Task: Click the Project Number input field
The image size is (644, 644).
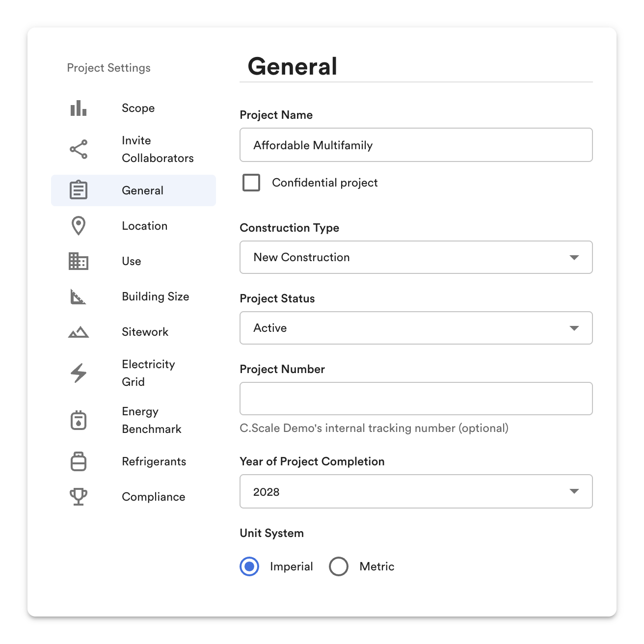Action: [416, 399]
